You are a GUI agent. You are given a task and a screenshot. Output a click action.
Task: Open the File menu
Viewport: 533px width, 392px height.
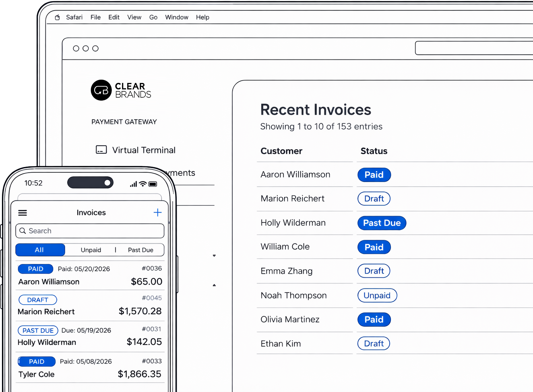tap(95, 17)
